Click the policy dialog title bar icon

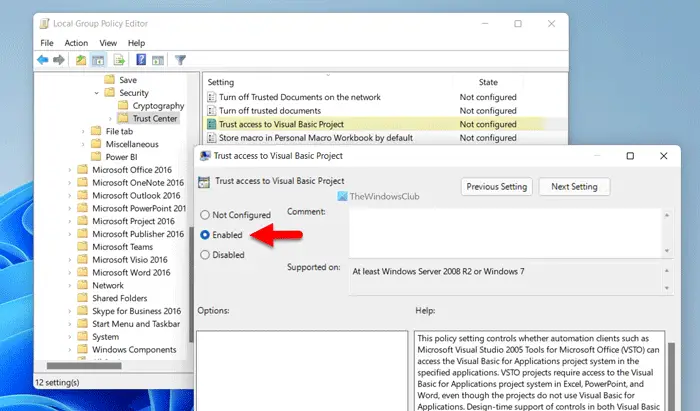(205, 156)
